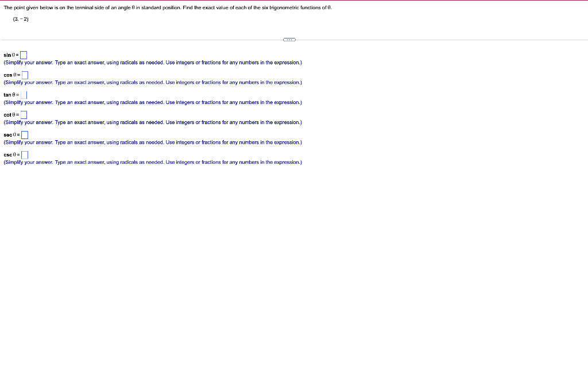Click the simplify instruction under cot θ
Screen dimensions: 588x366
(x=153, y=122)
